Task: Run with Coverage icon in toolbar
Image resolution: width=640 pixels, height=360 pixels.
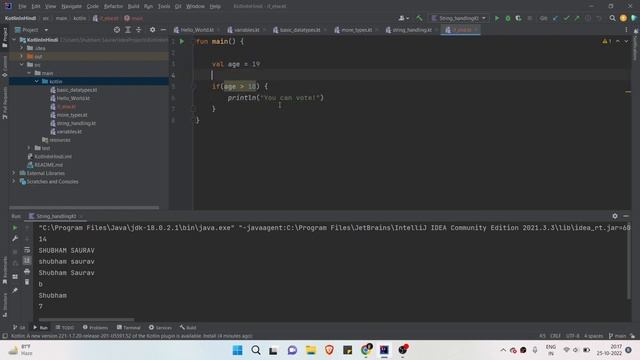Action: click(x=518, y=18)
